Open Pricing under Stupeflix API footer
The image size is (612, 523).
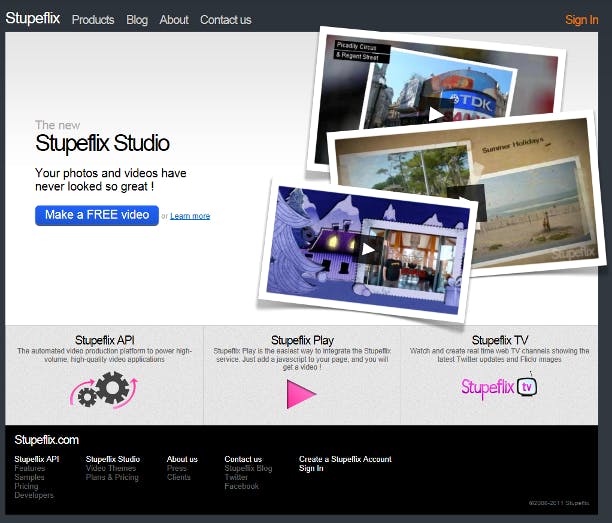click(26, 486)
